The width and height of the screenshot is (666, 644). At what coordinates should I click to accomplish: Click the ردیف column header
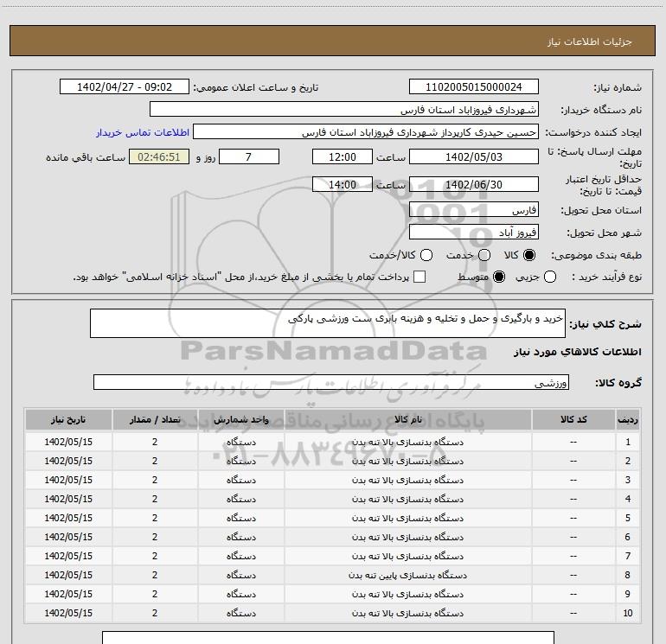click(628, 419)
